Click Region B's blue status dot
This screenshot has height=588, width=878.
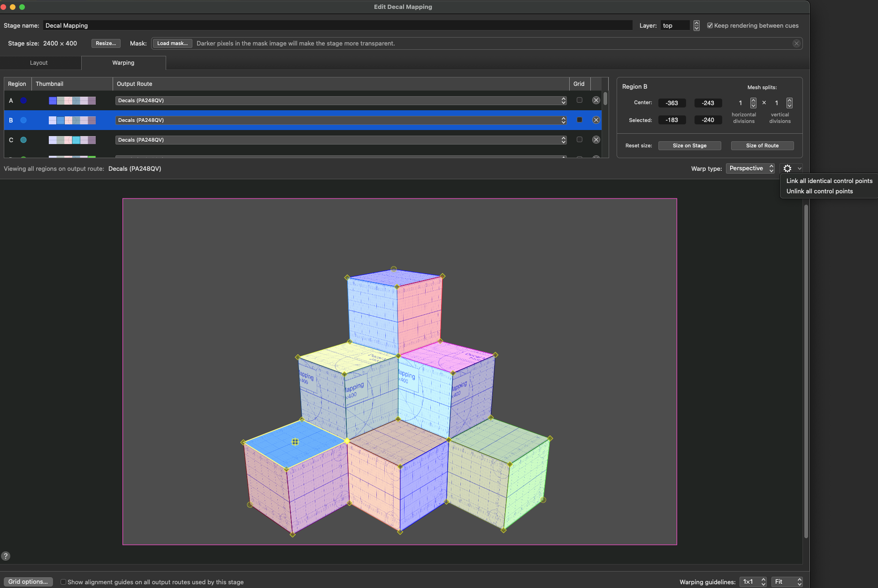coord(23,120)
